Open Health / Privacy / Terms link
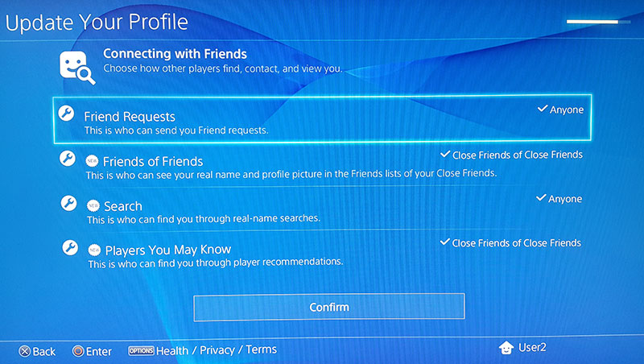Screen dimensions: 644x364 (x=216, y=350)
